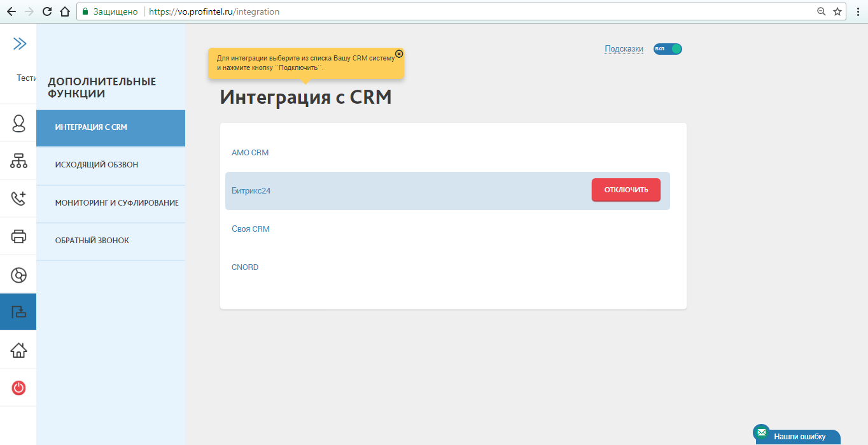868x445 pixels.
Task: Click the browser forward arrow
Action: (29, 11)
